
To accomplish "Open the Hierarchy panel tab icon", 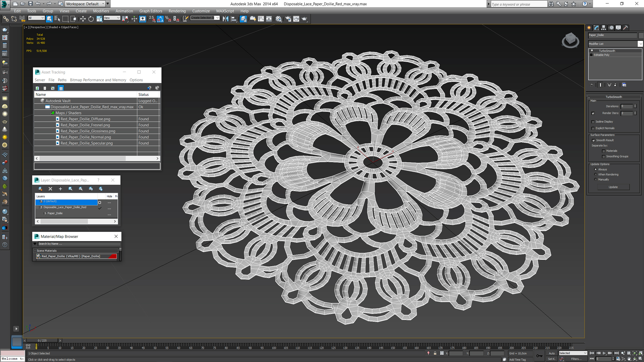I will 604,28.
